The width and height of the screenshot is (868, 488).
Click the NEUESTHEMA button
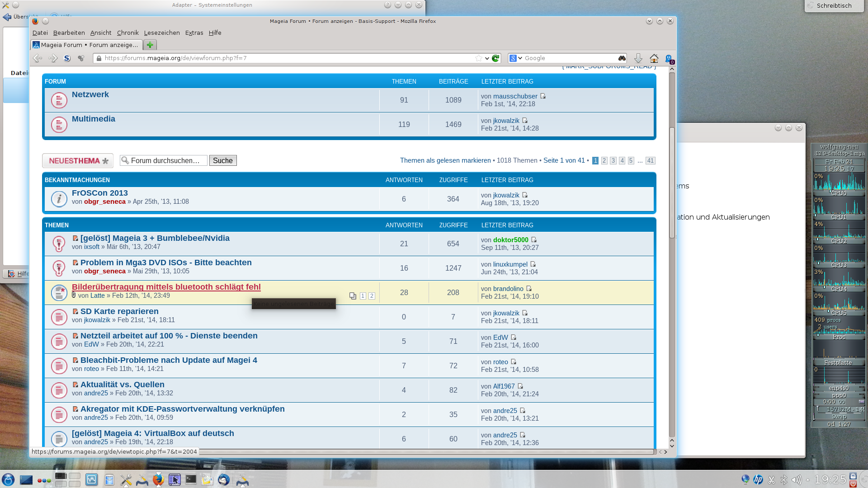78,161
